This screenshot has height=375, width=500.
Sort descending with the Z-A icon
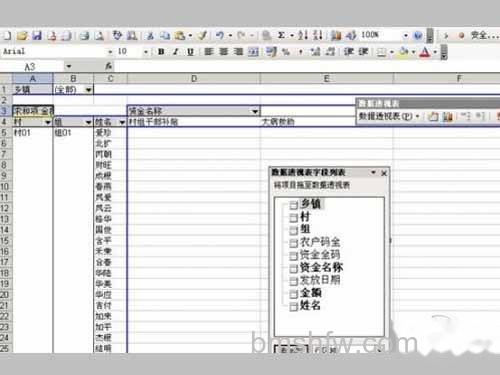(318, 35)
